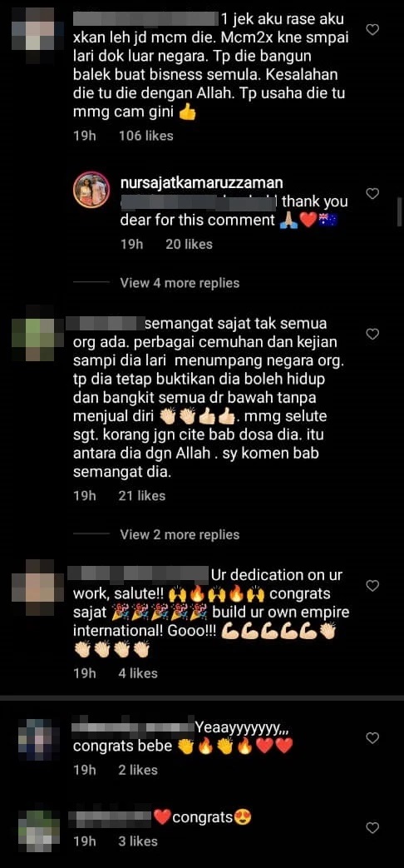Like nursajatkamaruzzaman's "thank you dear" reply
The width and height of the screenshot is (404, 868).
372,194
